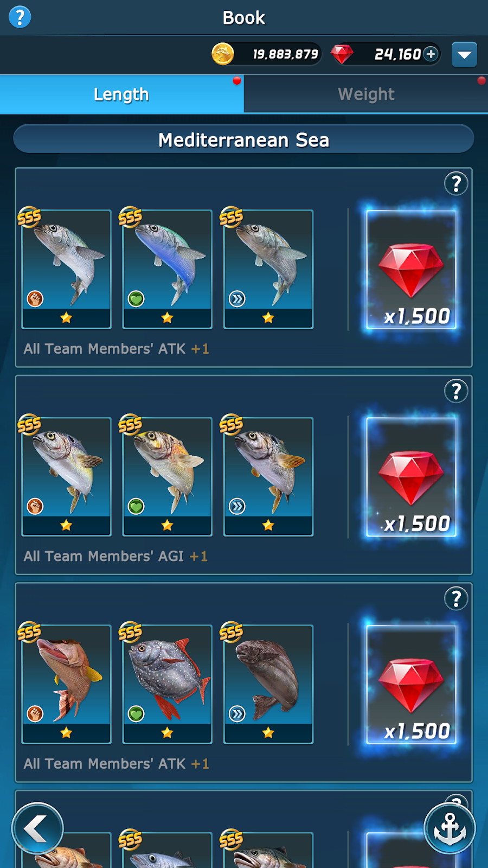The width and height of the screenshot is (488, 868).
Task: Tap the red ruby gem currency icon
Action: click(x=342, y=54)
